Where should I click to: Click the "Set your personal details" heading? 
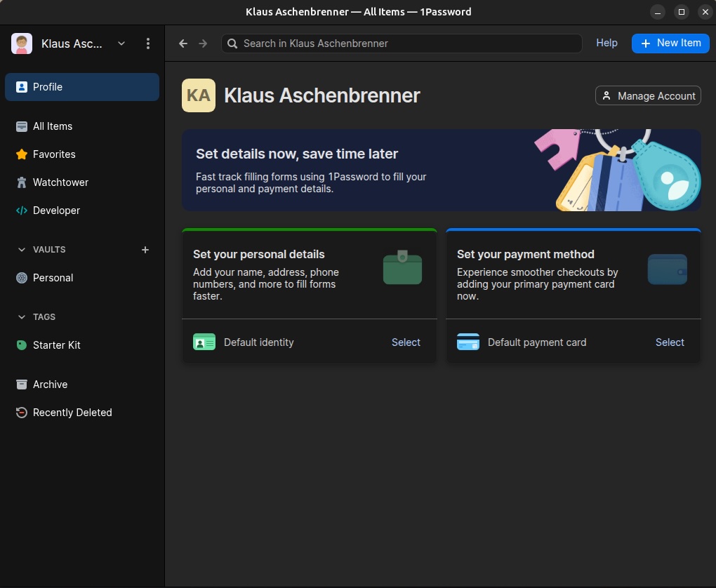coord(259,254)
